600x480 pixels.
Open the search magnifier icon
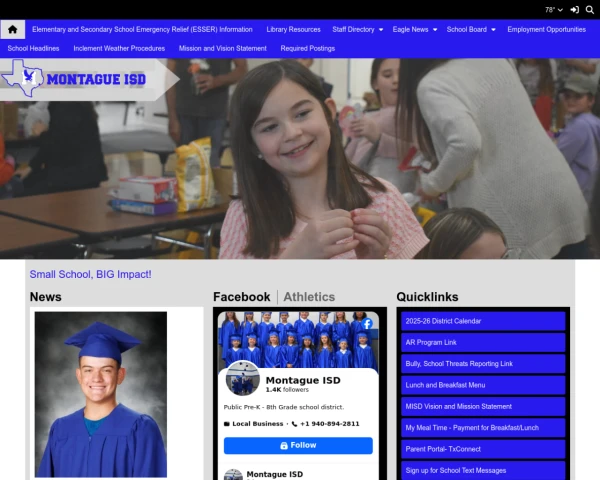pos(590,10)
